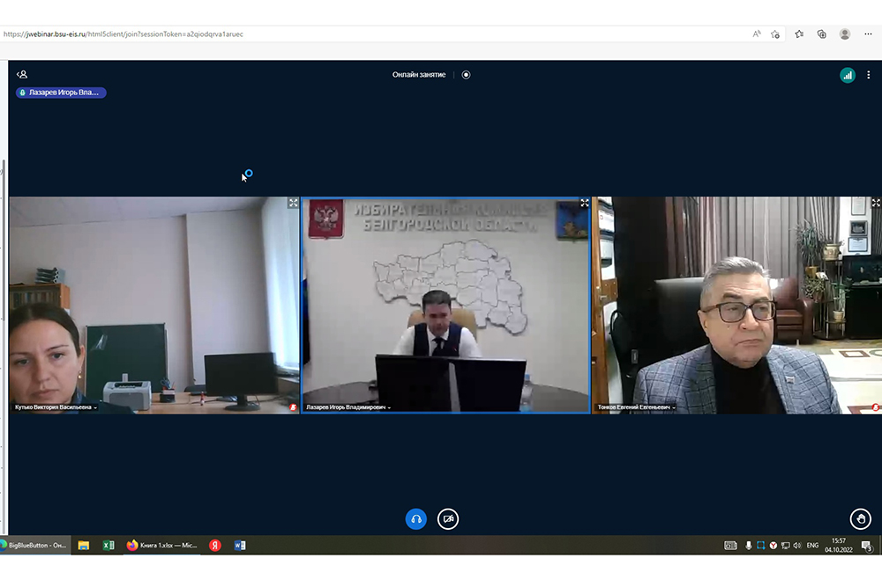Viewport: 882px width, 588px height.
Task: Fullscreen the Кутько Виктория webcam
Action: 293,203
